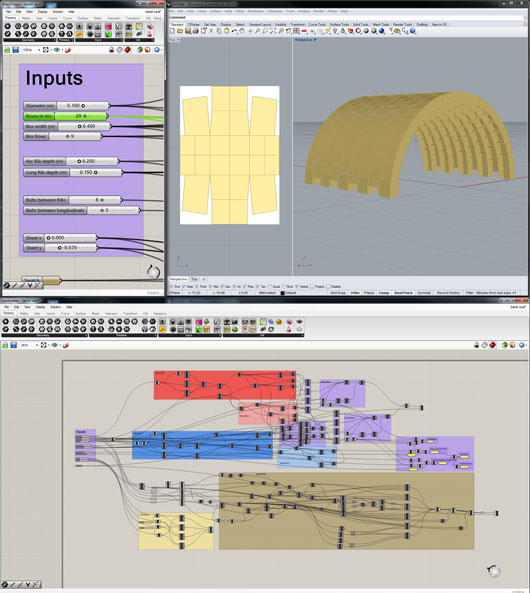Click the Rhino Open file folder icon
The width and height of the screenshot is (530, 593).
click(x=180, y=31)
